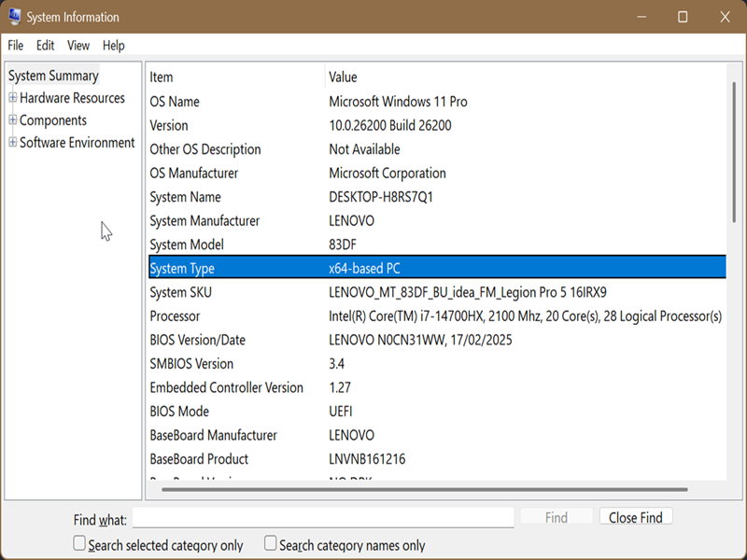Click the System Information app icon in title bar
The height and width of the screenshot is (560, 747).
tap(15, 17)
